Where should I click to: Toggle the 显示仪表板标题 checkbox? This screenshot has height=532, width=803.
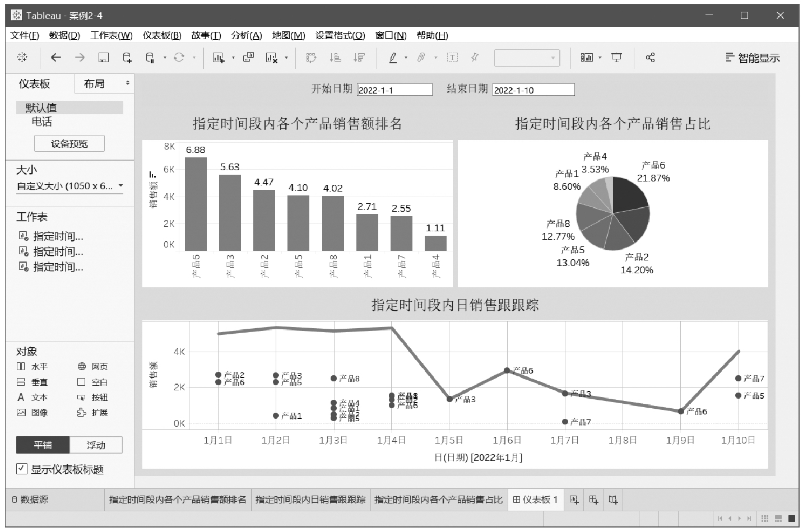point(22,469)
